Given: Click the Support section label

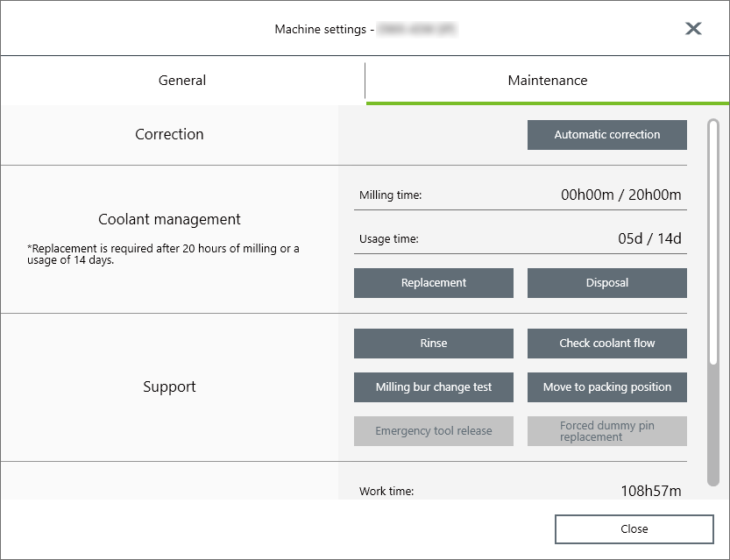Looking at the screenshot, I should (x=169, y=386).
